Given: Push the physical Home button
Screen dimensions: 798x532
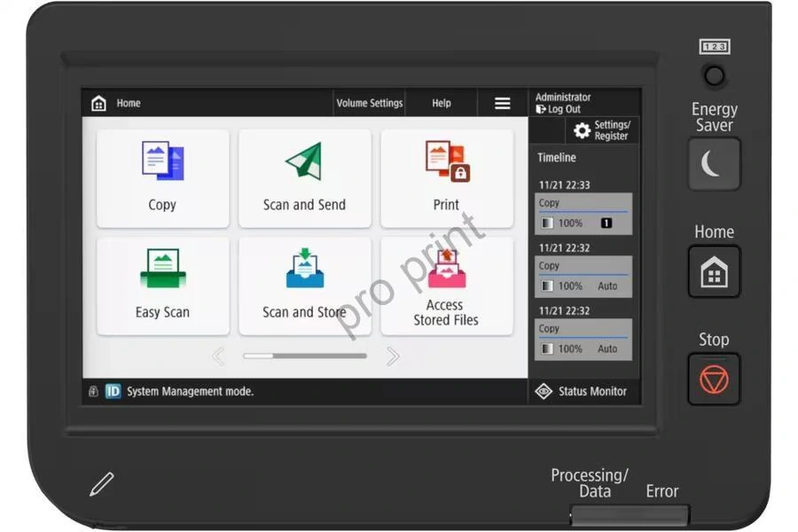Looking at the screenshot, I should click(x=714, y=272).
